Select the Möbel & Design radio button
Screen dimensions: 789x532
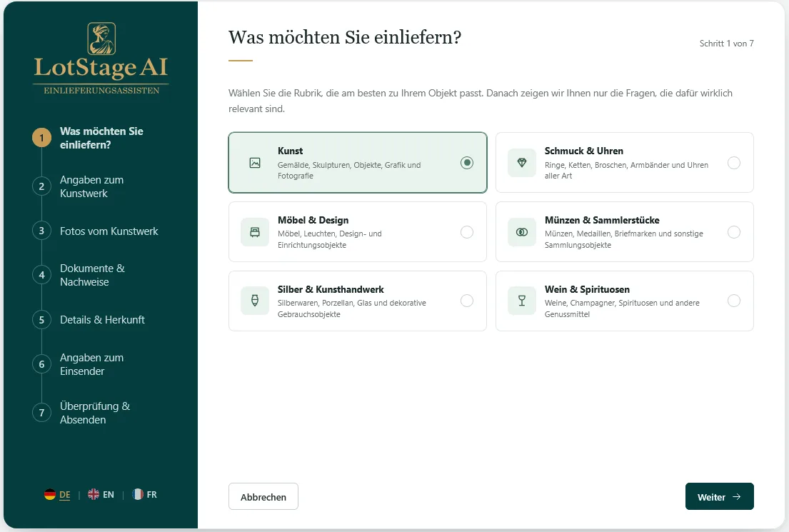click(x=467, y=232)
